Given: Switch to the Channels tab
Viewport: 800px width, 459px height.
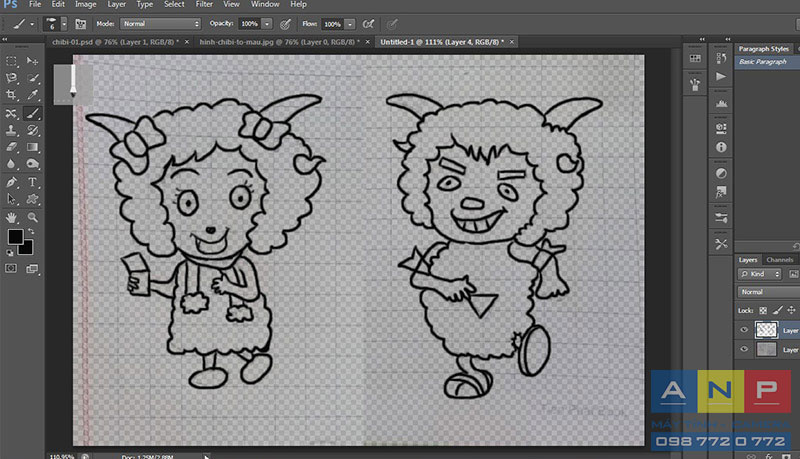Looking at the screenshot, I should point(780,260).
